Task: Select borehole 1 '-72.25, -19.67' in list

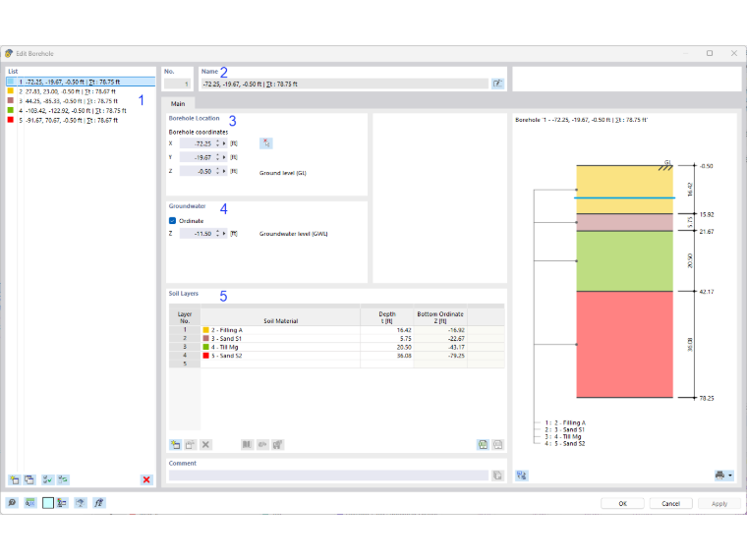Action: click(x=81, y=82)
